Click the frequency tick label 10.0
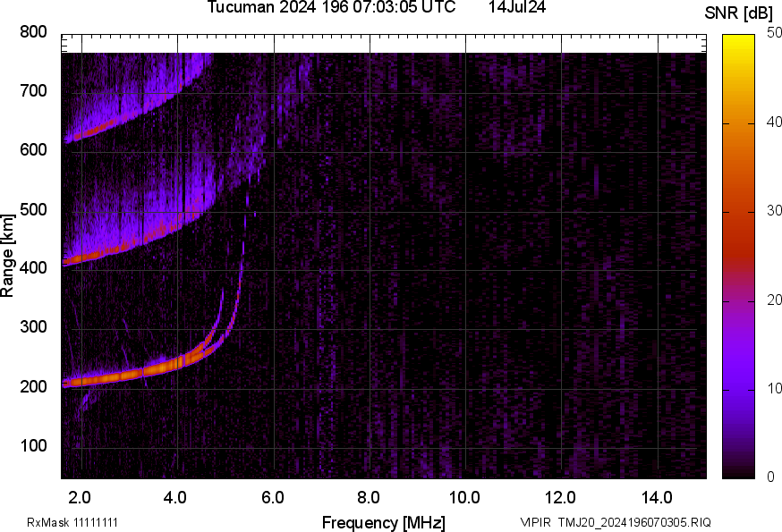This screenshot has width=782, height=532. coord(464,497)
